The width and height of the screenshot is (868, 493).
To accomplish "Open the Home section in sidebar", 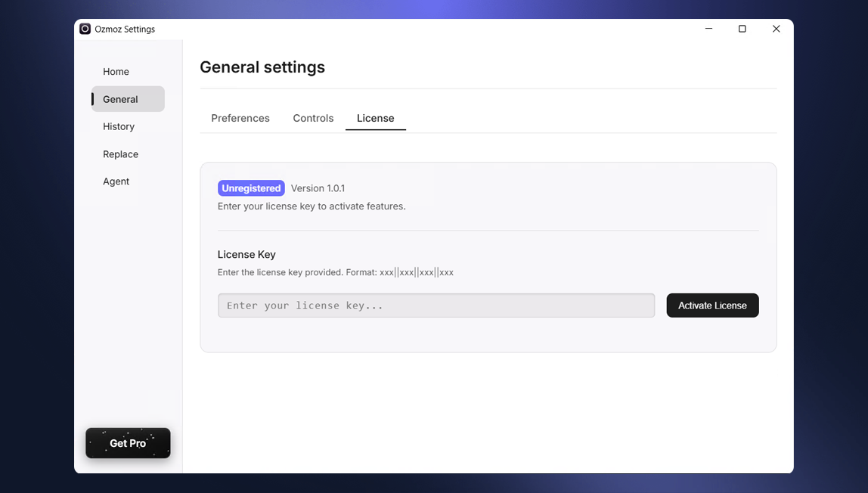I will (116, 71).
